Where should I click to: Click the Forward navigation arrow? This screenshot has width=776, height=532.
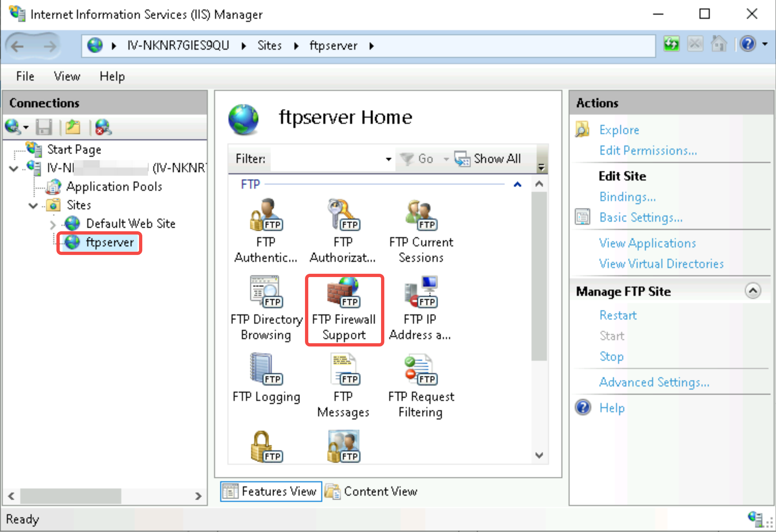(x=50, y=46)
